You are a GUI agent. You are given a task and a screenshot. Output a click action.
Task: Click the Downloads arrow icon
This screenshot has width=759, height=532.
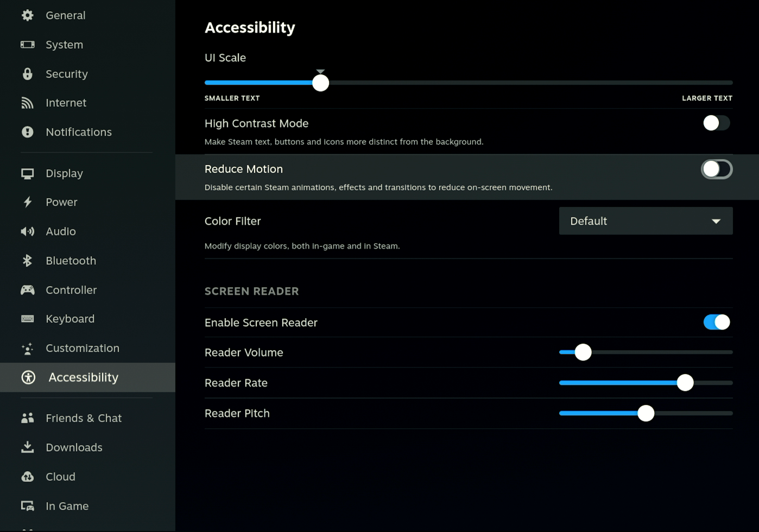point(27,447)
